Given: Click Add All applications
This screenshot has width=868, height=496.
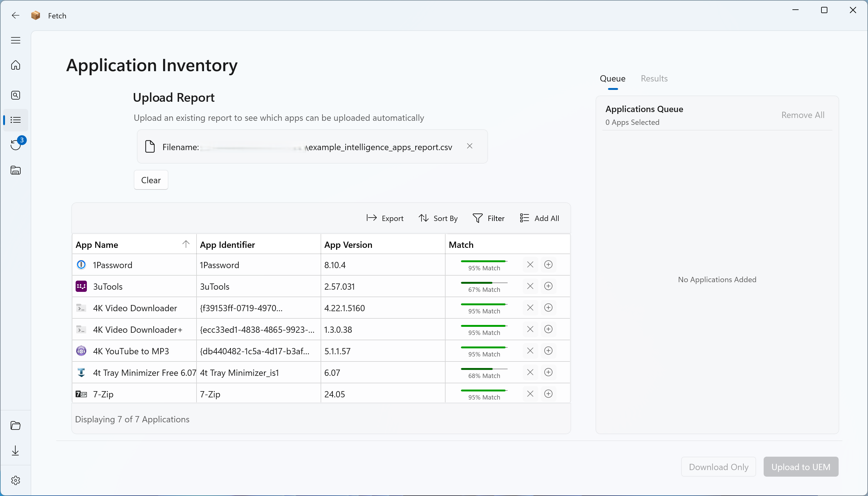Looking at the screenshot, I should (x=539, y=219).
